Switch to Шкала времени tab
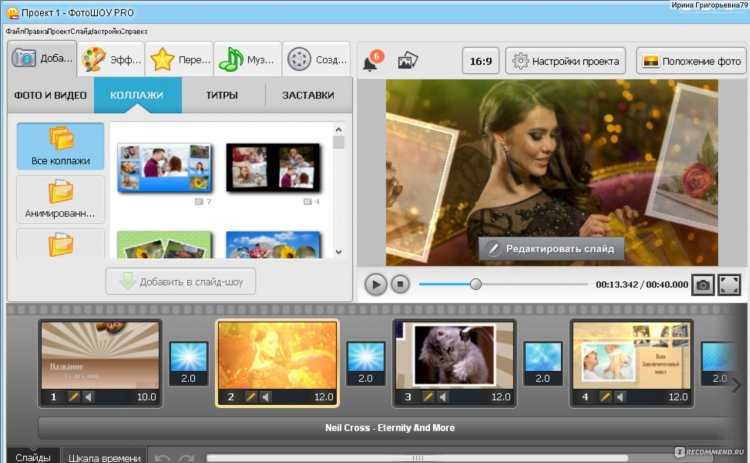Screen dimensions: 750x463 [x=105, y=457]
